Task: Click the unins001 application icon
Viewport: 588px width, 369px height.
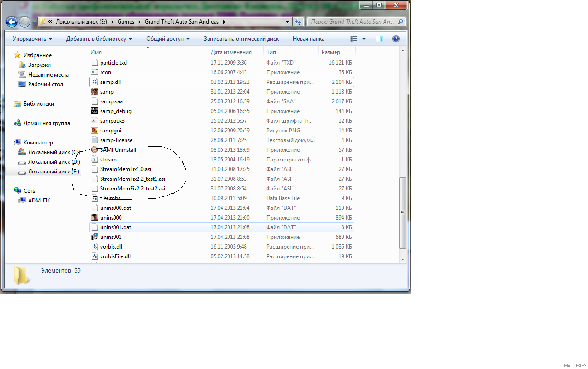Action: 95,237
